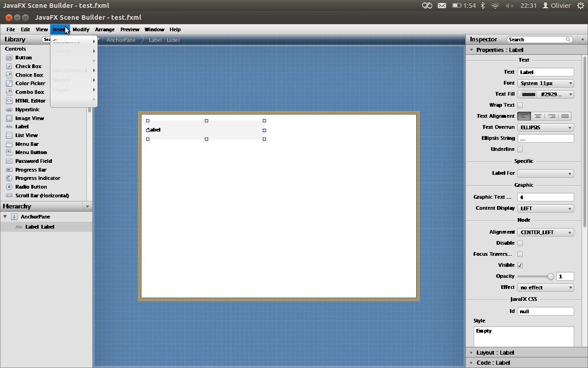
Task: Select the Label Label row in Hierarchy
Action: click(x=46, y=227)
